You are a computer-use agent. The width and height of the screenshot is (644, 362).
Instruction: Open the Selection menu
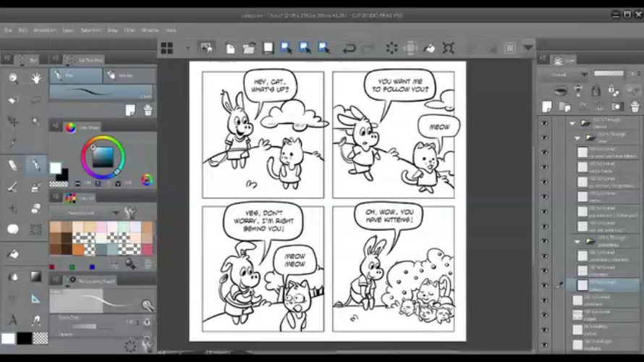tap(90, 30)
